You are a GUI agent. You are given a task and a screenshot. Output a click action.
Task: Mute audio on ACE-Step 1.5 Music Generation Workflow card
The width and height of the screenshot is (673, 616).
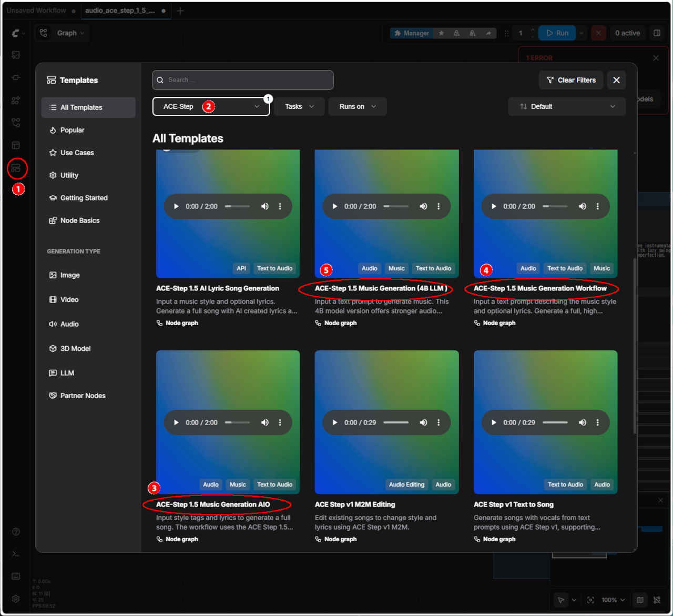pyautogui.click(x=583, y=206)
